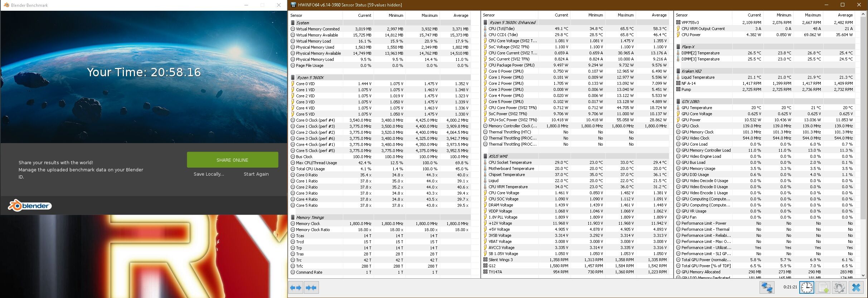Select the Memory Clock Ratio row

point(379,229)
